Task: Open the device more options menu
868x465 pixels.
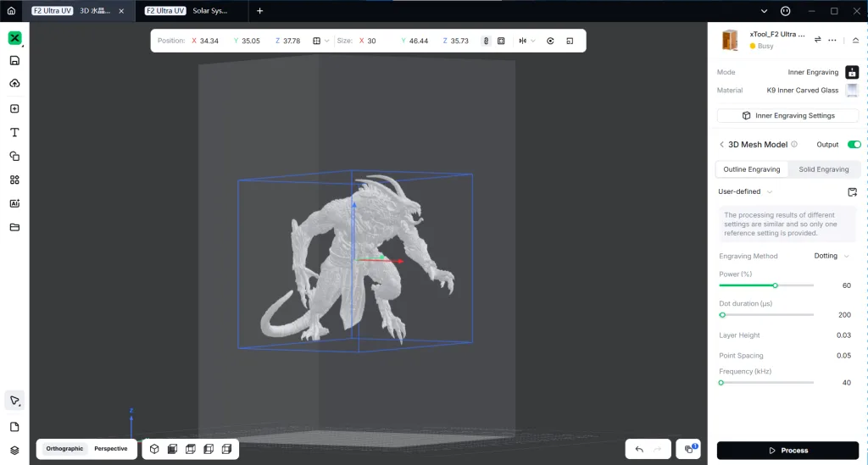Action: (x=832, y=40)
